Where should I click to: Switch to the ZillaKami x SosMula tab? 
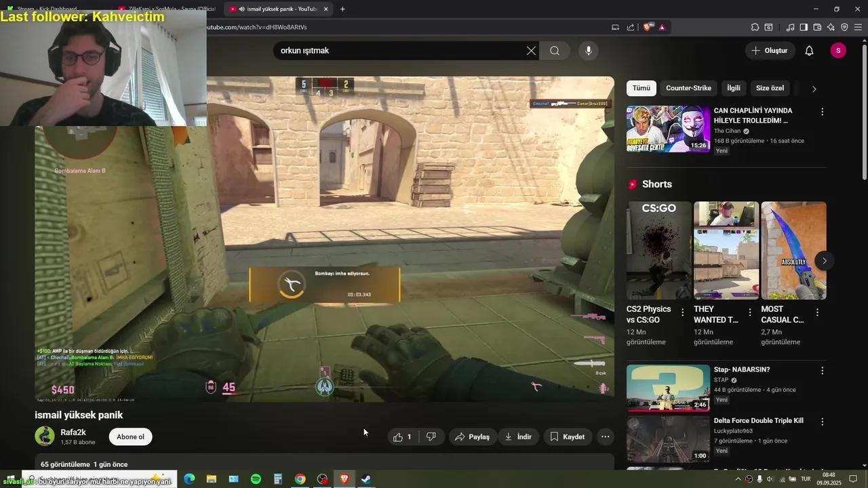(x=167, y=9)
